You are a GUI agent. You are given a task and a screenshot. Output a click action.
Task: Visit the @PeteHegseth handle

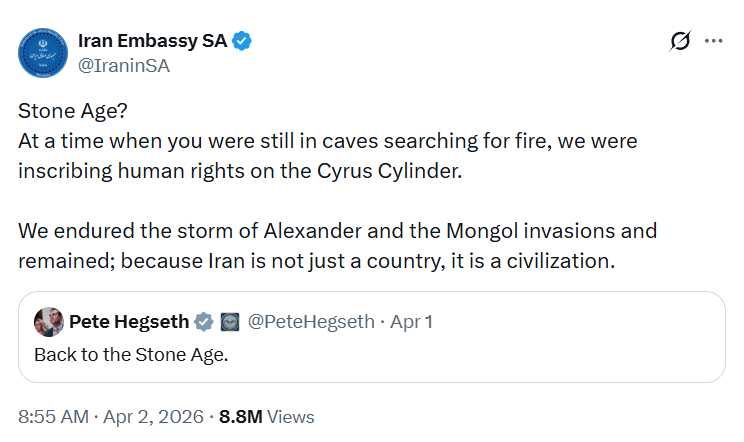pyautogui.click(x=310, y=322)
